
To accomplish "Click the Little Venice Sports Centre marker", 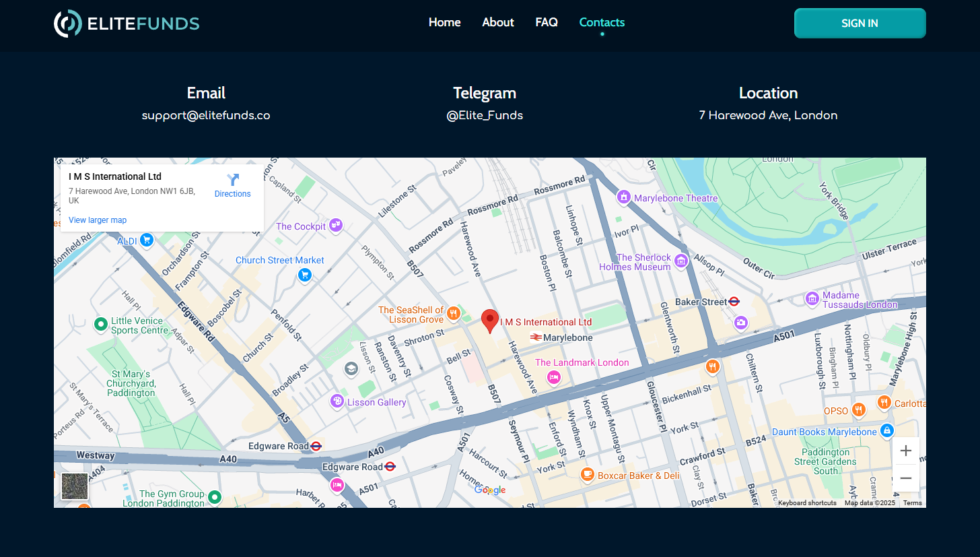I will 101,325.
